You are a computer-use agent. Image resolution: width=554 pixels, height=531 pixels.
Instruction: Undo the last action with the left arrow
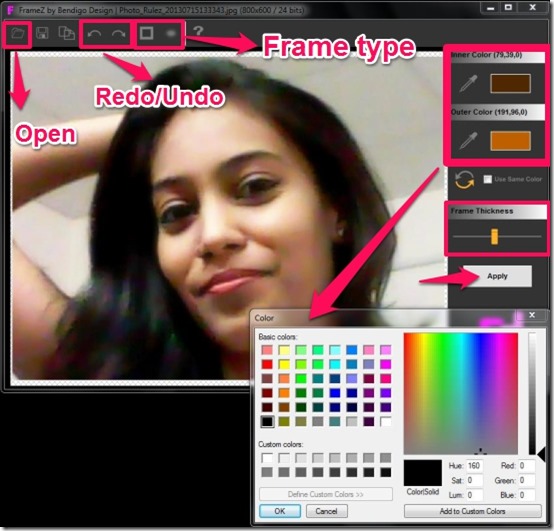point(94,34)
